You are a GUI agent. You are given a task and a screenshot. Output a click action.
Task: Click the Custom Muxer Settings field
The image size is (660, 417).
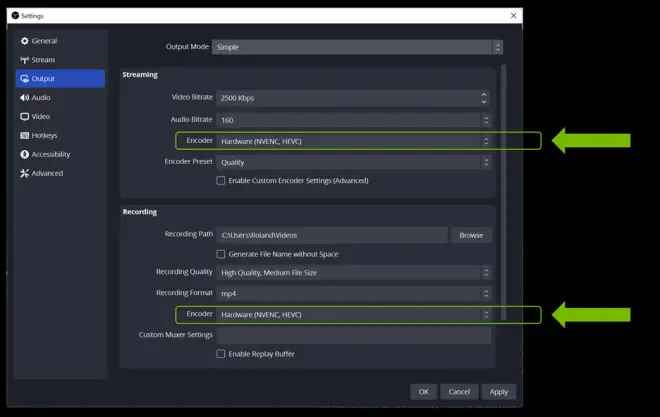(354, 335)
